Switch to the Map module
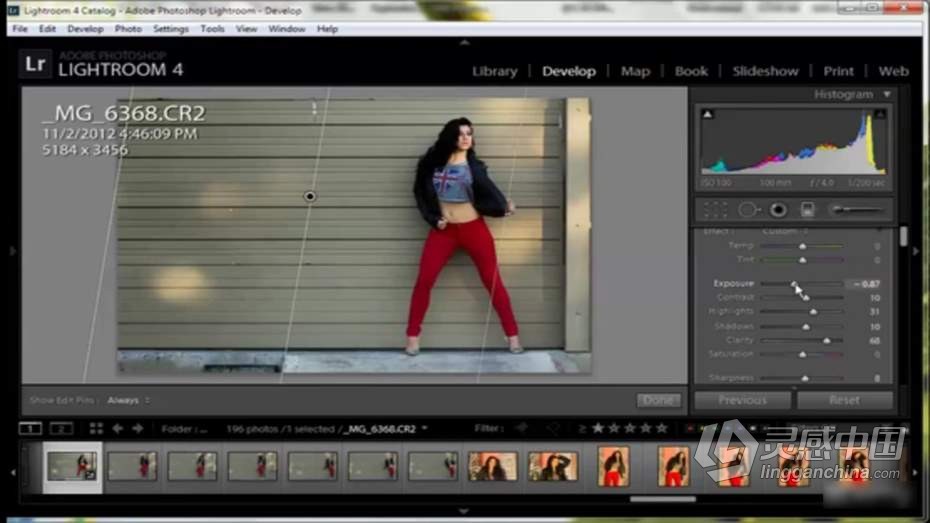Screen dimensions: 930x523 635,71
